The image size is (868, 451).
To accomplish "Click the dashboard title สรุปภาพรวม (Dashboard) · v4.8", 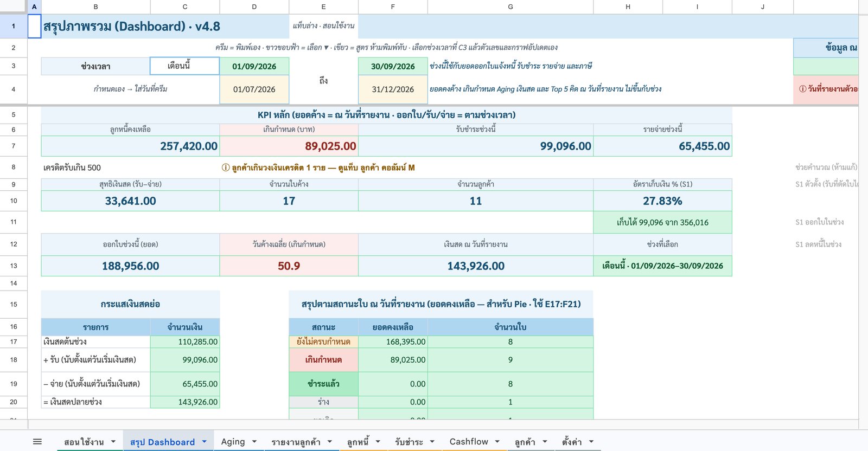I will pos(132,26).
